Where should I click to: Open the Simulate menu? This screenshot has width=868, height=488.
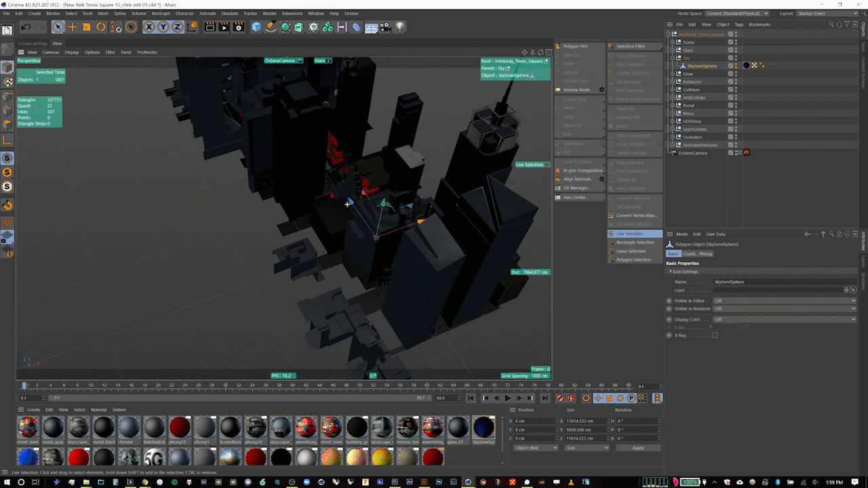click(x=230, y=13)
